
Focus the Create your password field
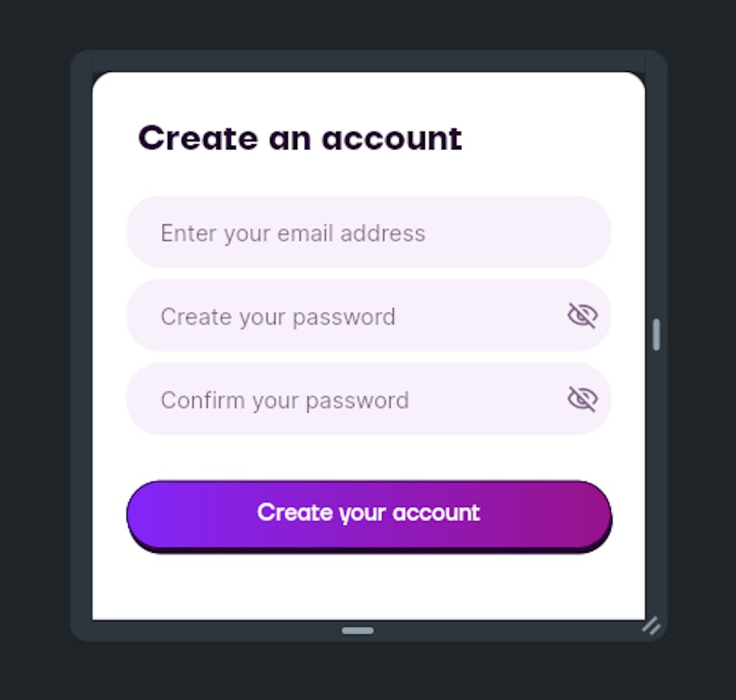click(369, 316)
